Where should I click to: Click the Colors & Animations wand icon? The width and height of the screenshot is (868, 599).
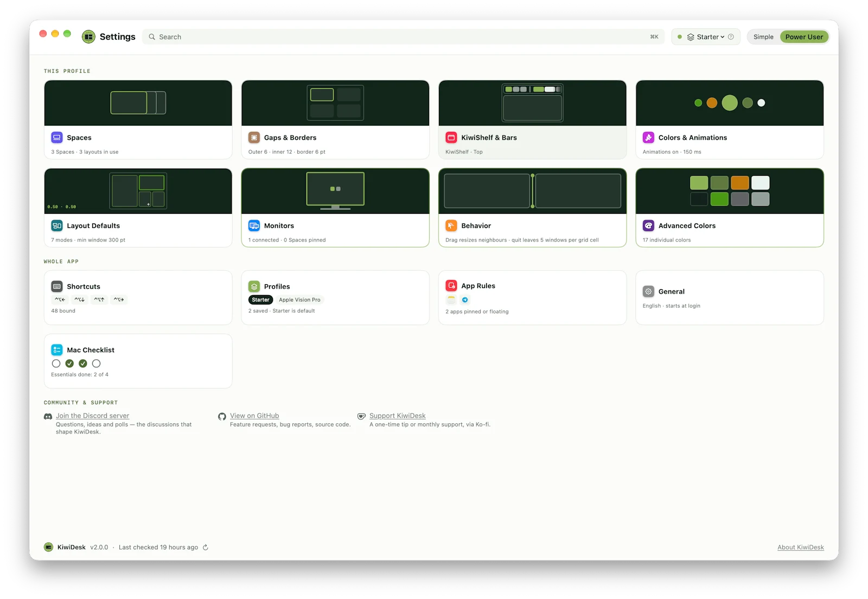648,137
